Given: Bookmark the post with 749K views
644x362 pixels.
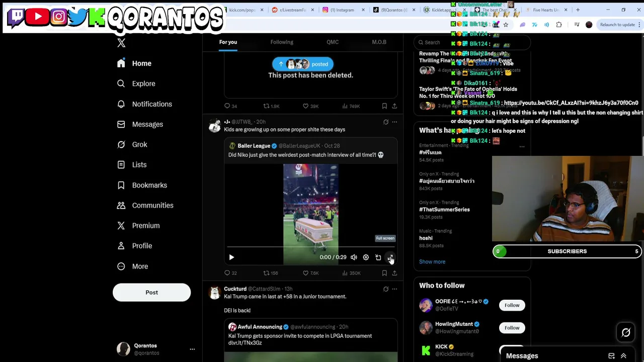Looking at the screenshot, I should [384, 106].
